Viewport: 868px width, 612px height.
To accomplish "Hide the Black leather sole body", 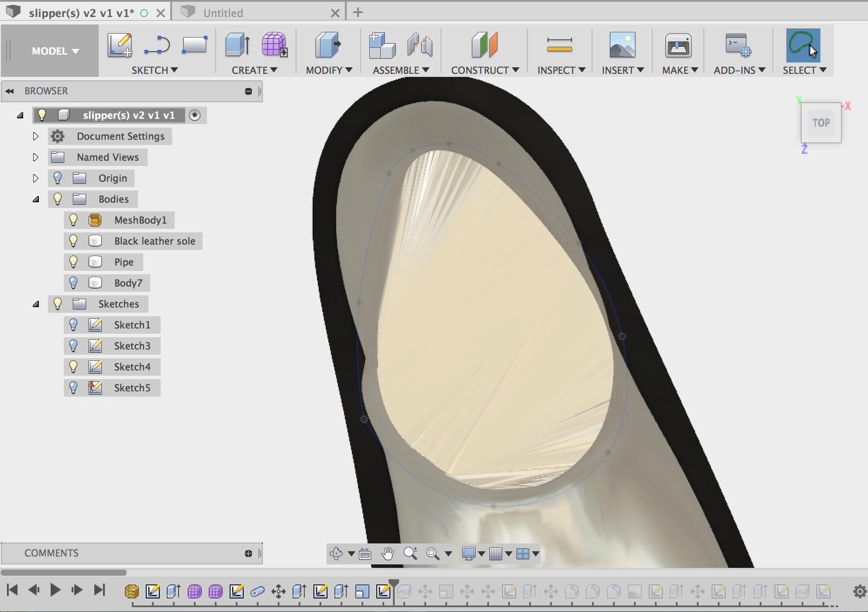I will pos(73,241).
